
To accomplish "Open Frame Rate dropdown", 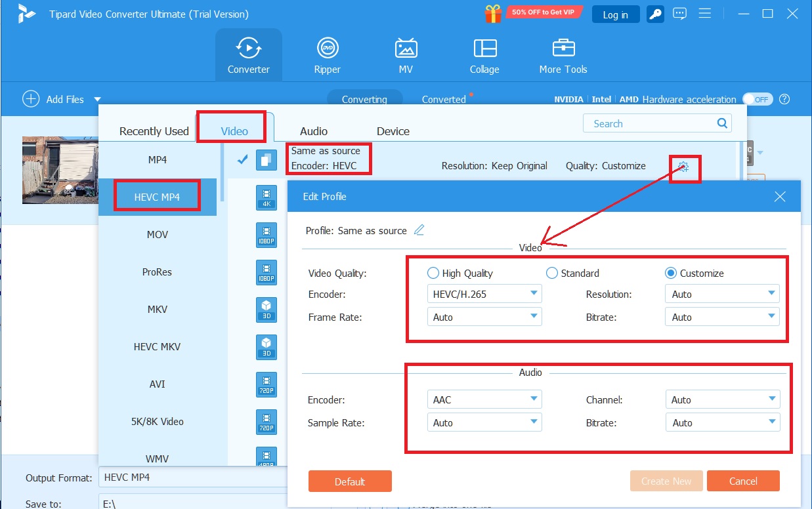I will 484,317.
